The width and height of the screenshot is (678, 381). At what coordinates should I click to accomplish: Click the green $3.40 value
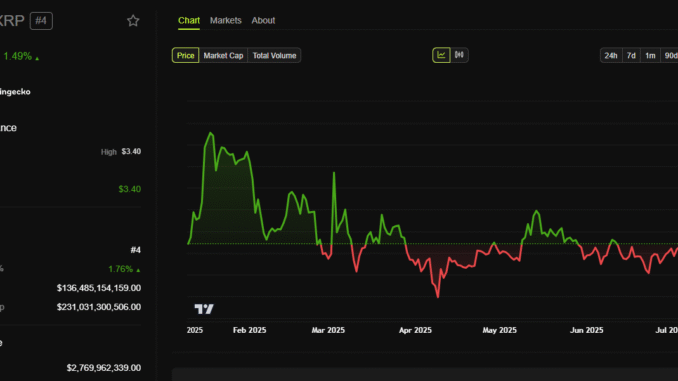click(x=130, y=189)
